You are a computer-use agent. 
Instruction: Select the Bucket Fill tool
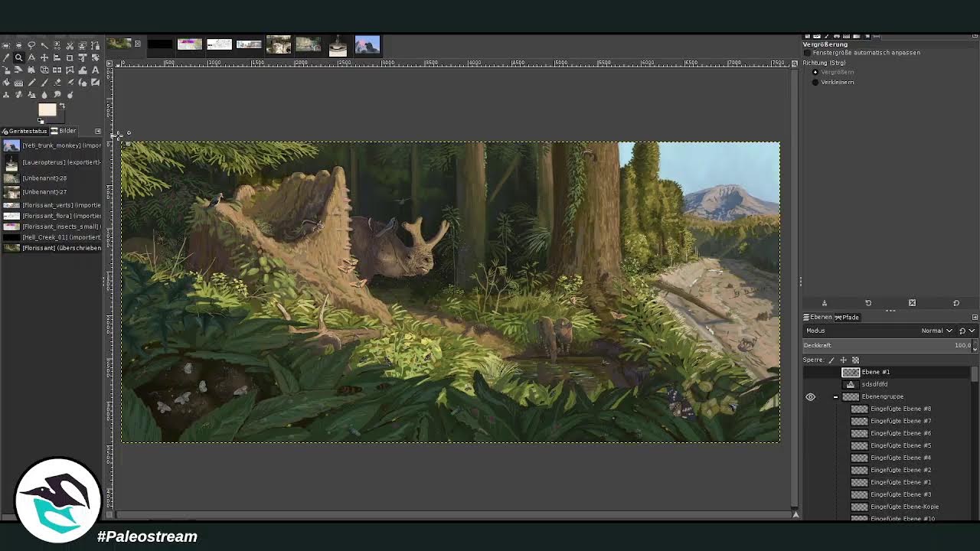(6, 83)
